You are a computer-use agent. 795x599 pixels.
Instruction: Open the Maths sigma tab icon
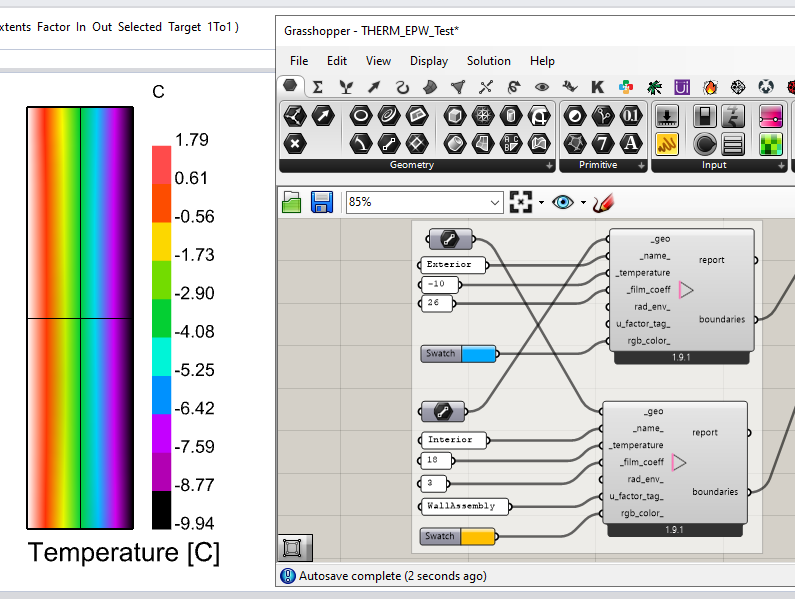317,87
